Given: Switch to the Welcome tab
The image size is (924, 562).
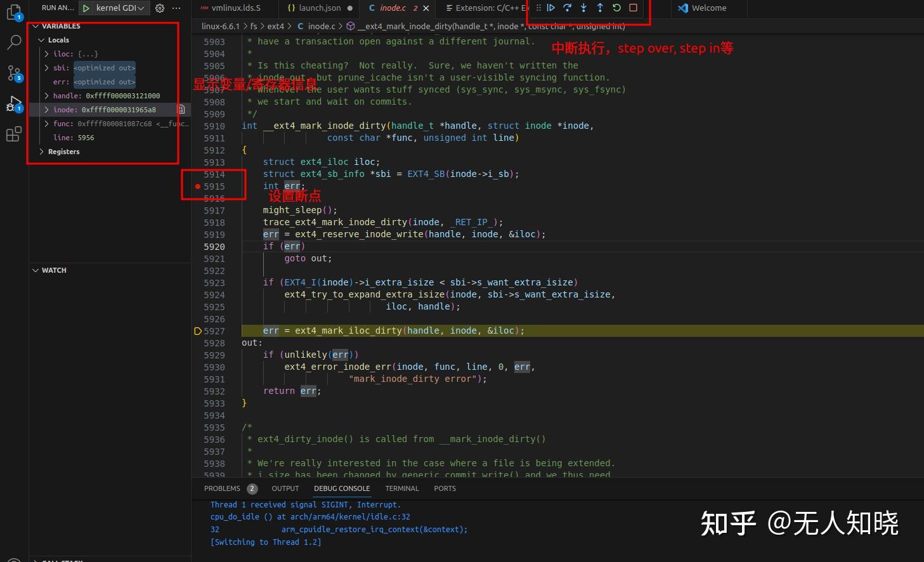Looking at the screenshot, I should tap(708, 8).
